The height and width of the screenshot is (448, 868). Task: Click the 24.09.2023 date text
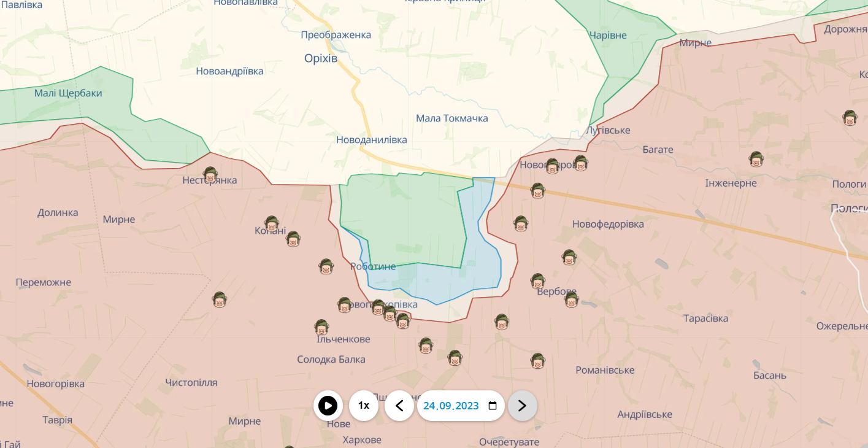coord(450,406)
